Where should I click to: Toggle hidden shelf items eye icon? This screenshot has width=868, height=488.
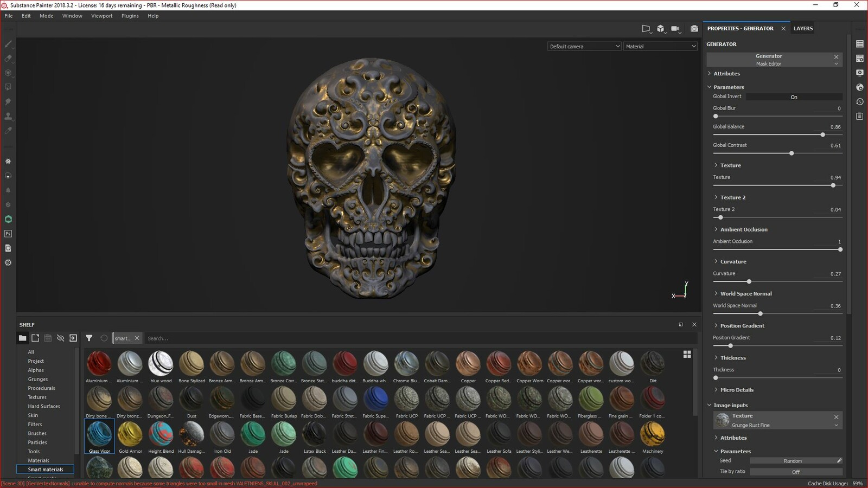(60, 338)
